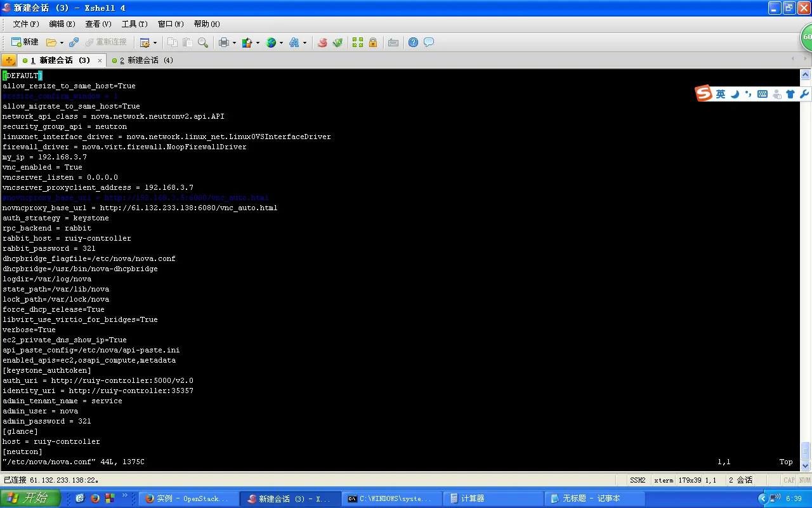Click Internet Explorer quick launch icon
812x508 pixels.
tap(80, 498)
